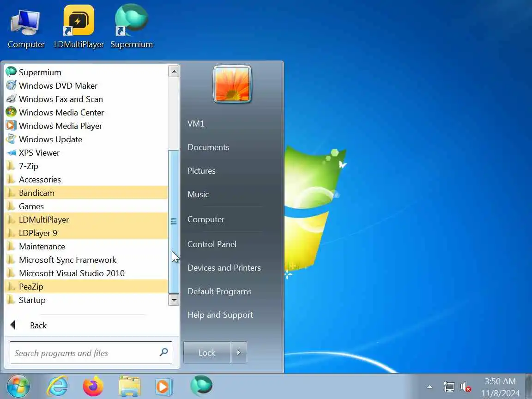This screenshot has width=532, height=399.
Task: Open the Computer desktop shortcut
Action: [x=26, y=29]
